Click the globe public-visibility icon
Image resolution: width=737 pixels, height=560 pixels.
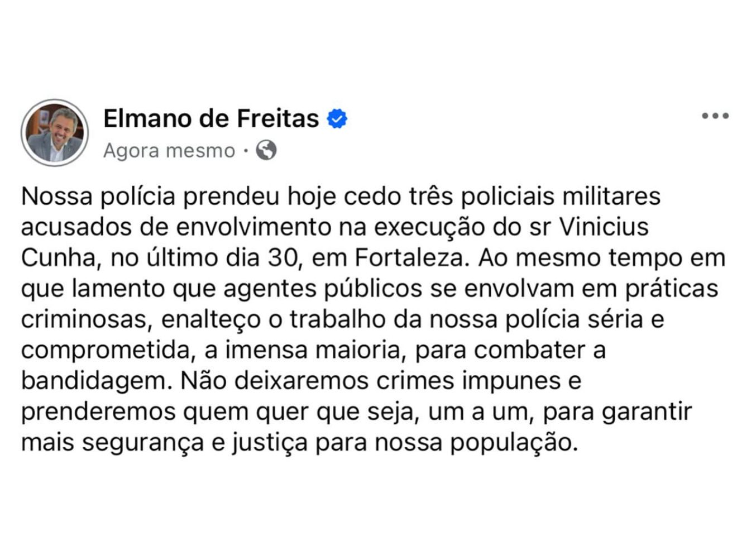(266, 150)
